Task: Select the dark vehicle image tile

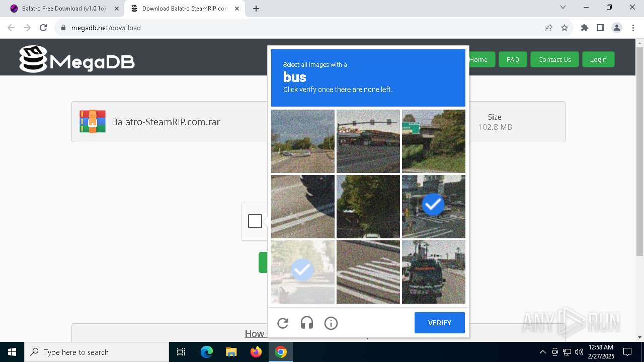Action: (x=434, y=272)
